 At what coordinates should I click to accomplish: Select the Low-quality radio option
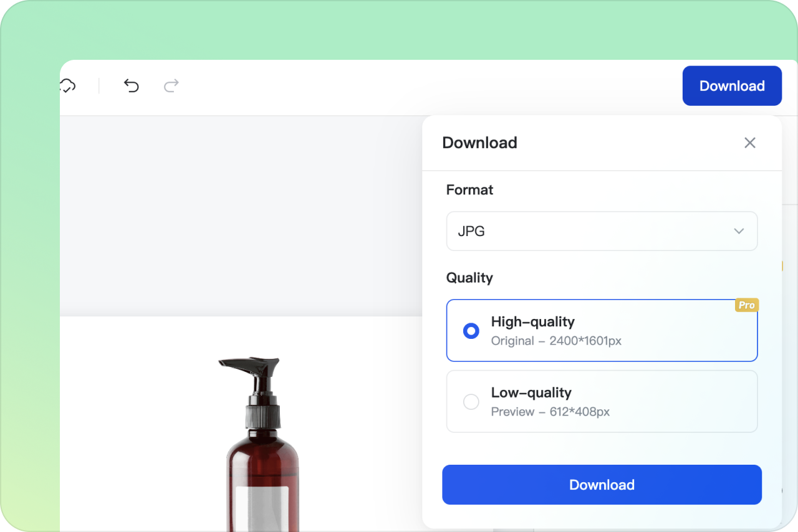471,402
